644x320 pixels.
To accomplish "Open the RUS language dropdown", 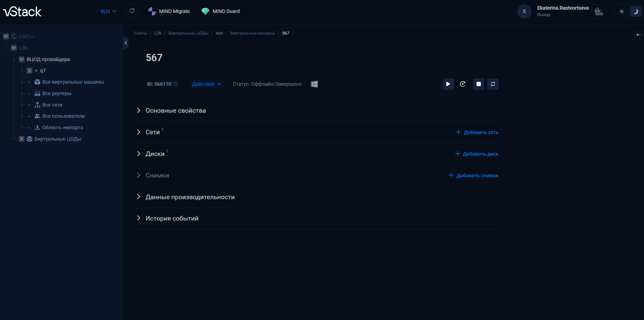I will (x=108, y=11).
